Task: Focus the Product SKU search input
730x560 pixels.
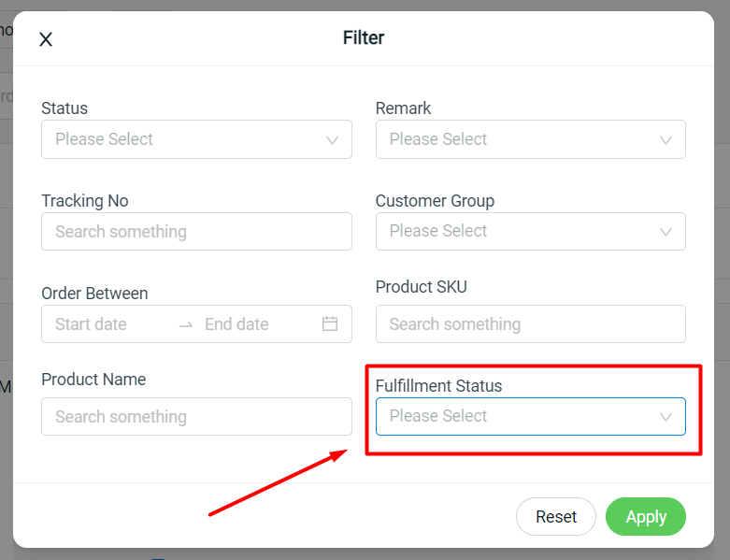Action: click(531, 324)
